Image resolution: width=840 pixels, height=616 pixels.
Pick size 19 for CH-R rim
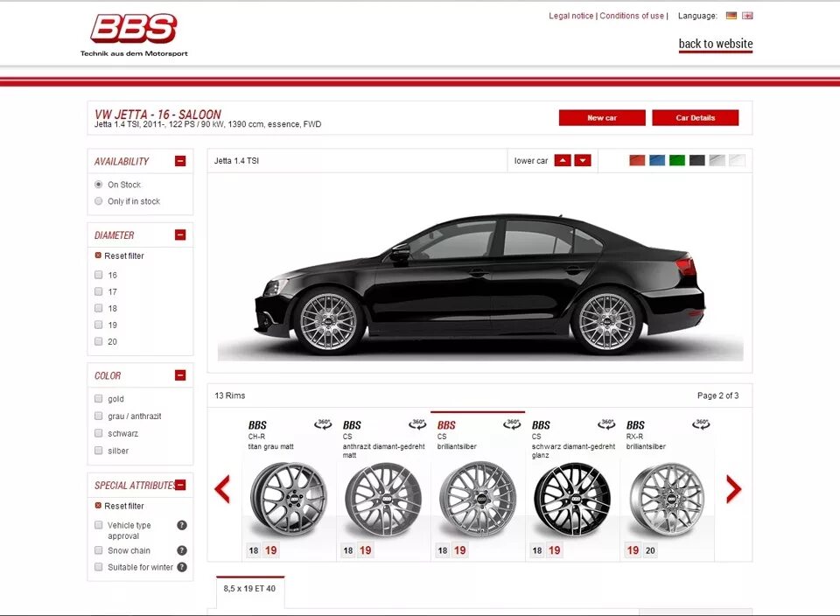tap(271, 550)
